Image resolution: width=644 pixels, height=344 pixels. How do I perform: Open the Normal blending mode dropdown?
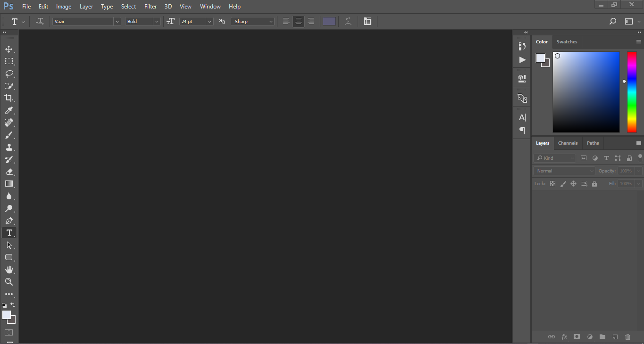[x=564, y=171]
